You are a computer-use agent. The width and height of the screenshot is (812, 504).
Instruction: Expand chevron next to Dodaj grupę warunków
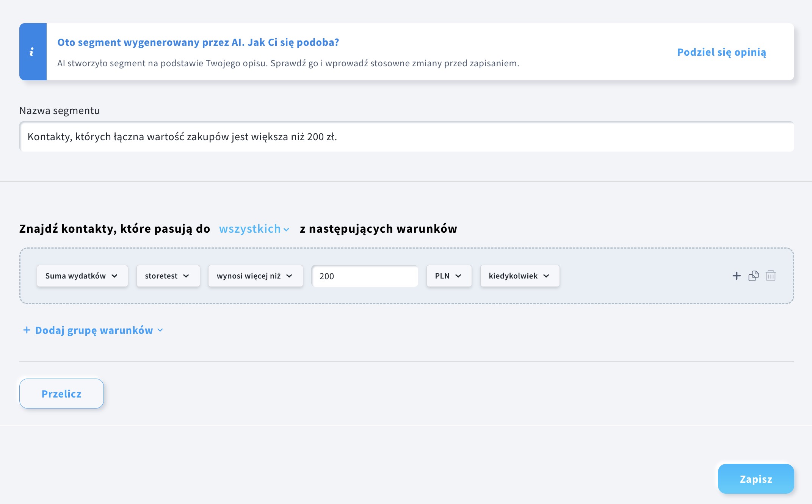coord(160,330)
